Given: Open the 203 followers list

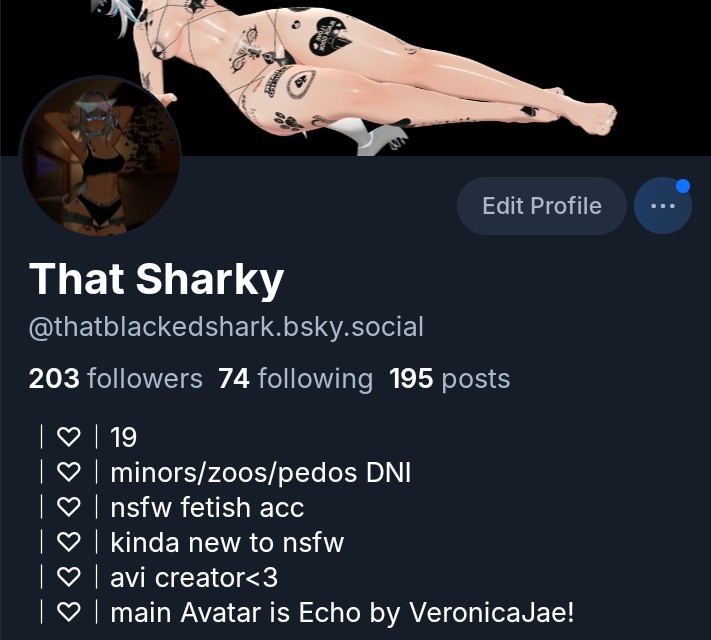Looking at the screenshot, I should 116,378.
